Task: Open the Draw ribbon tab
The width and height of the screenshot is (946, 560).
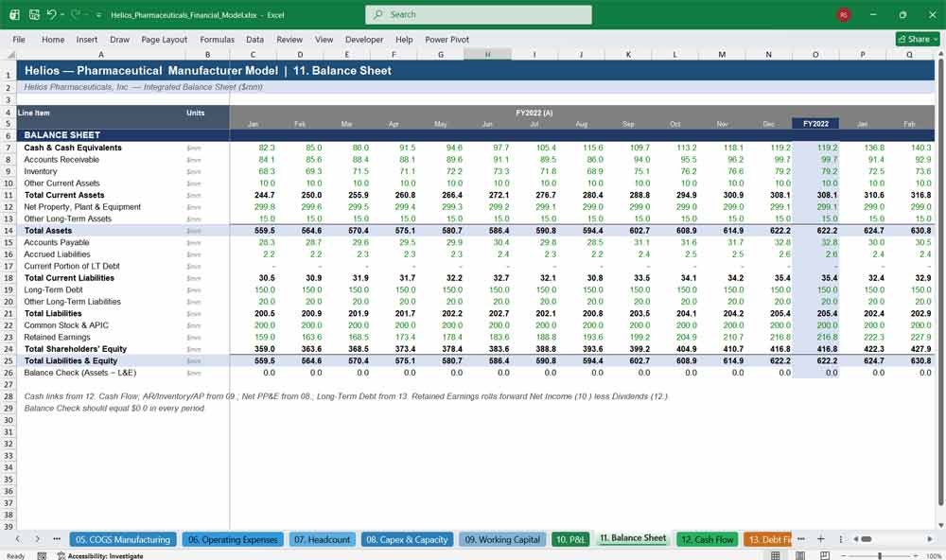Action: (119, 39)
